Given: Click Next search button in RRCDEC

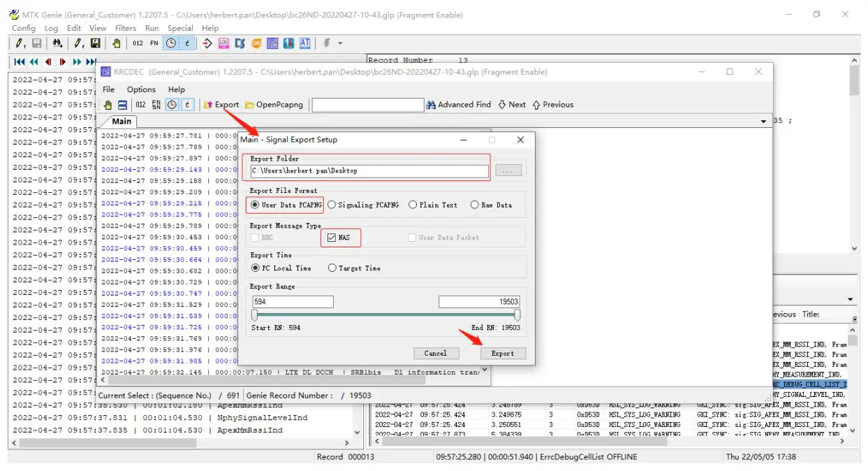Looking at the screenshot, I should 512,105.
